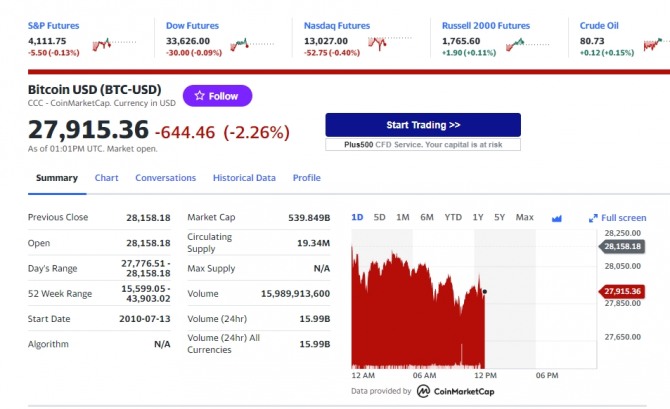Open the Nasdaq Futures sparkline chart
This screenshot has height=409, width=670.
coord(389,43)
